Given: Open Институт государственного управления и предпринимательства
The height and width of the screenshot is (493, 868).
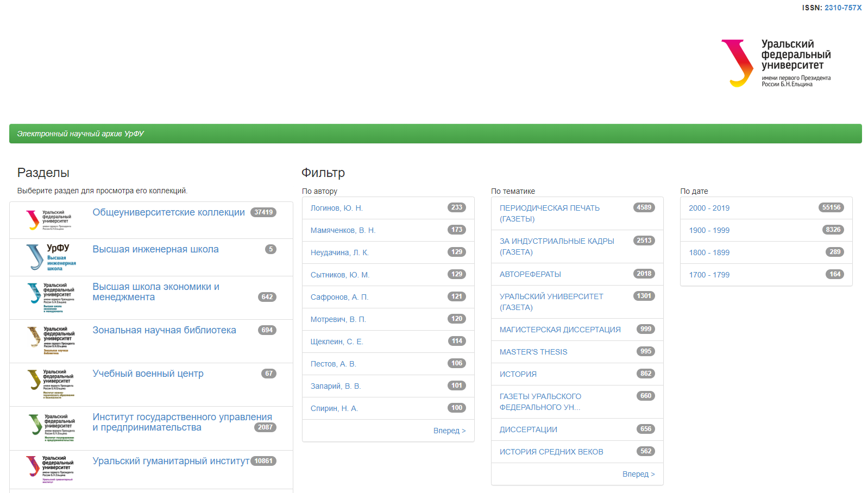Looking at the screenshot, I should pyautogui.click(x=182, y=422).
